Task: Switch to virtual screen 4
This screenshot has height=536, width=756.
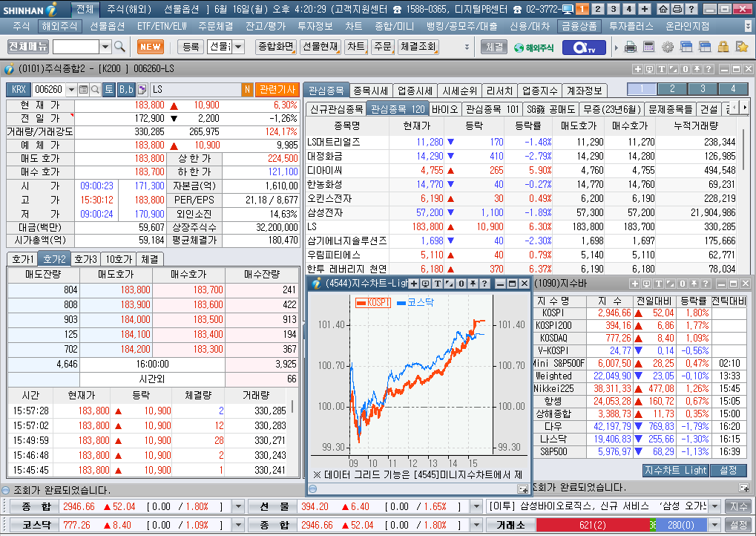Action: pyautogui.click(x=628, y=9)
